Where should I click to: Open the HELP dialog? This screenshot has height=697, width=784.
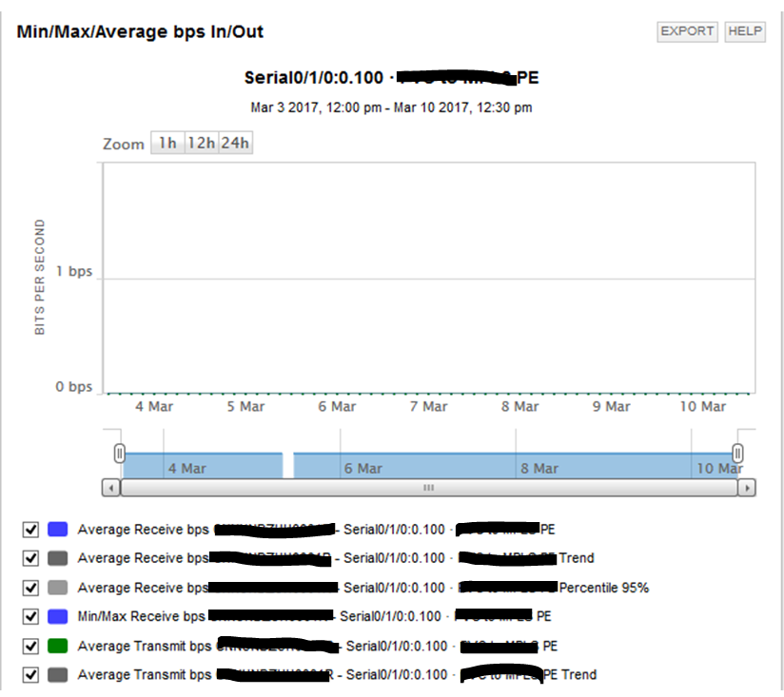click(746, 30)
